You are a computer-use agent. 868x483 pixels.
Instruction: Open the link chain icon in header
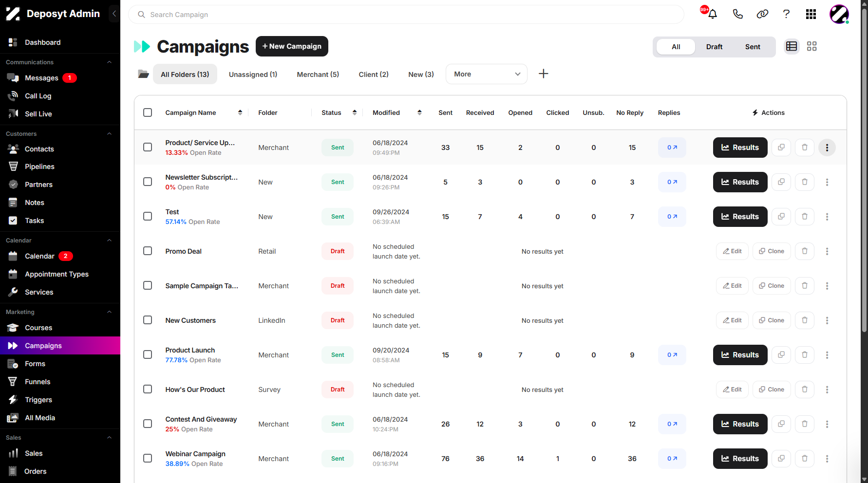tap(762, 14)
